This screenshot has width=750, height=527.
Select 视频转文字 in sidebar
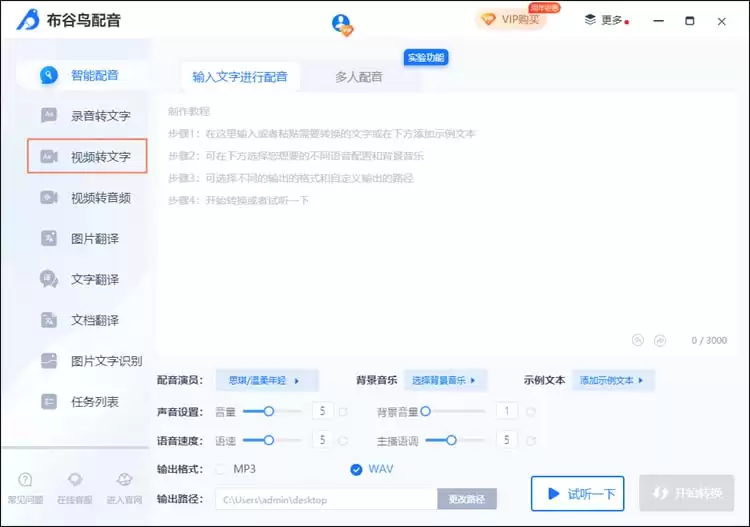point(87,156)
